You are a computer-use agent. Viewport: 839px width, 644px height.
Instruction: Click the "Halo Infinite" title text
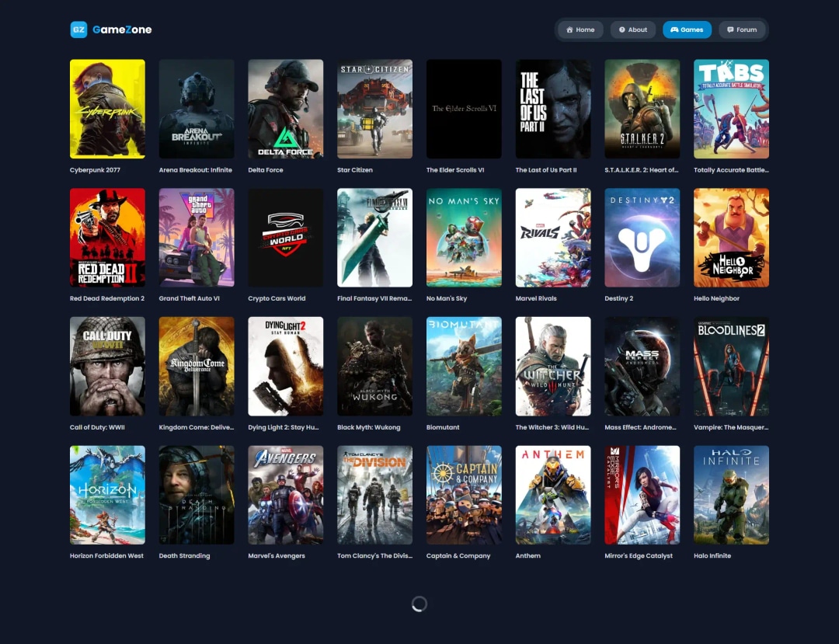tap(712, 555)
